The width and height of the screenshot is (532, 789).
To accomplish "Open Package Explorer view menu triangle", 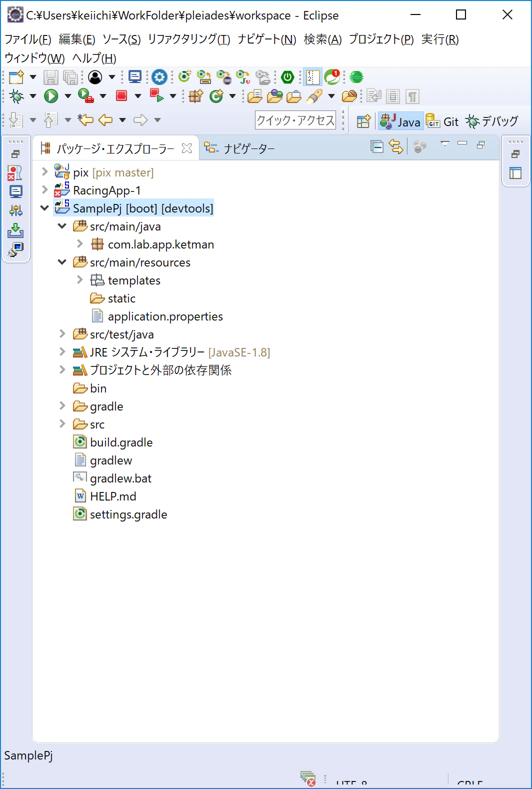I will pyautogui.click(x=445, y=144).
